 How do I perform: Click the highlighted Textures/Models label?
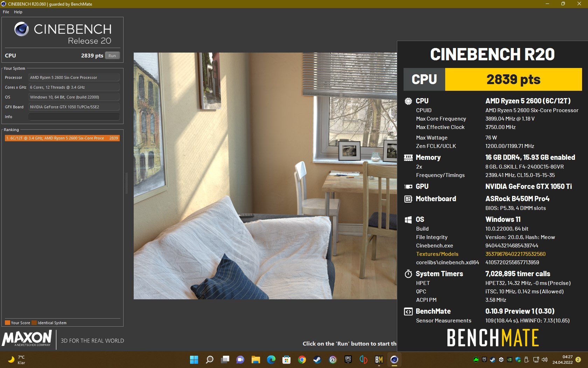click(x=437, y=254)
